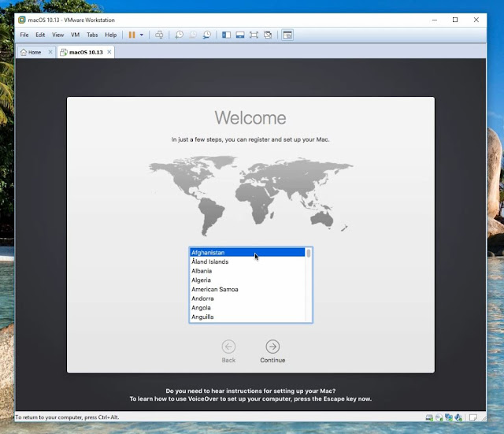Click the sound card status icon

(458, 417)
